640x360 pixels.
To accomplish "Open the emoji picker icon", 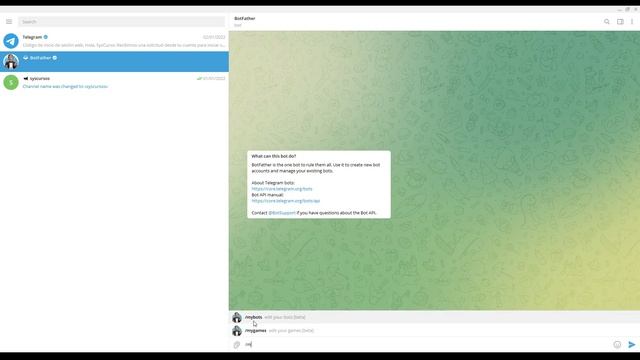I will coord(617,344).
